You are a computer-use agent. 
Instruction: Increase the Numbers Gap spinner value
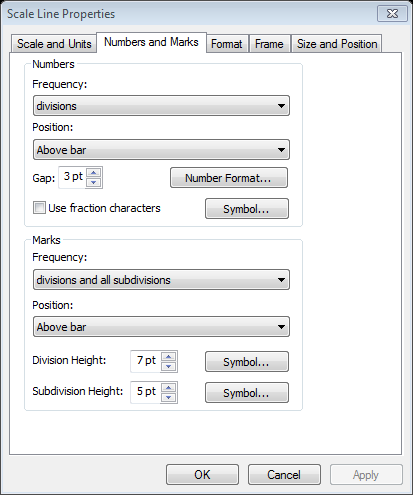point(94,173)
